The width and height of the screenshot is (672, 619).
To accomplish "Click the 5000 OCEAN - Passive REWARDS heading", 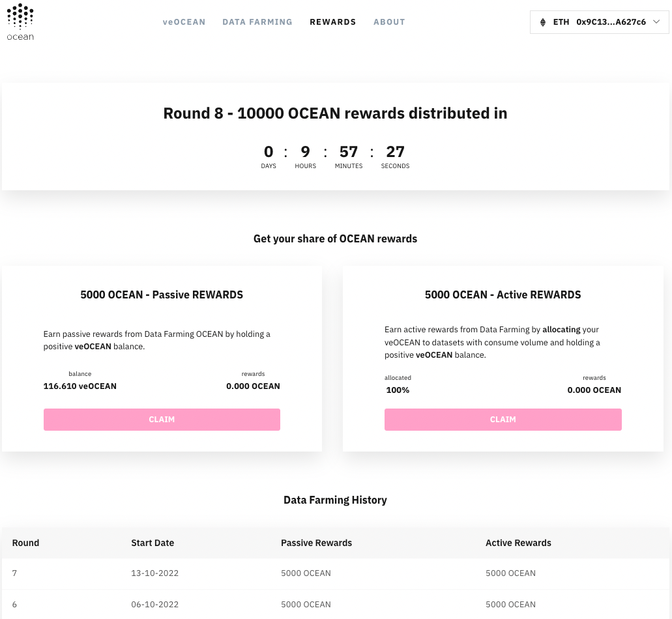I will [x=162, y=295].
